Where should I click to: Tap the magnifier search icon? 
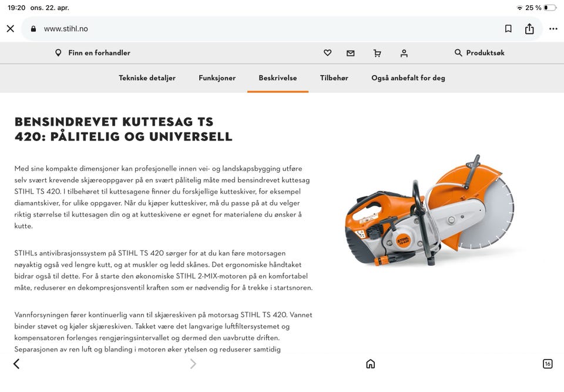pyautogui.click(x=458, y=53)
